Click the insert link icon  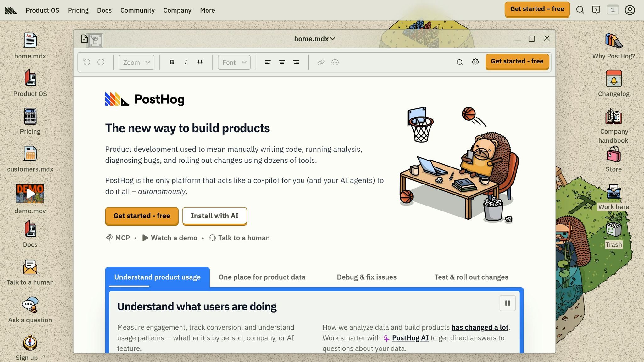coord(321,62)
